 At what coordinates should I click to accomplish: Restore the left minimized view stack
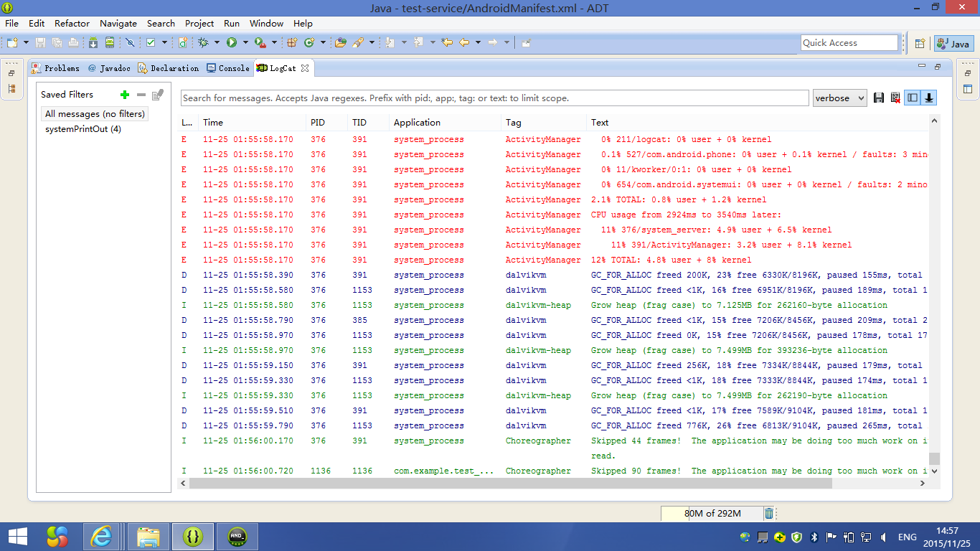coord(11,73)
